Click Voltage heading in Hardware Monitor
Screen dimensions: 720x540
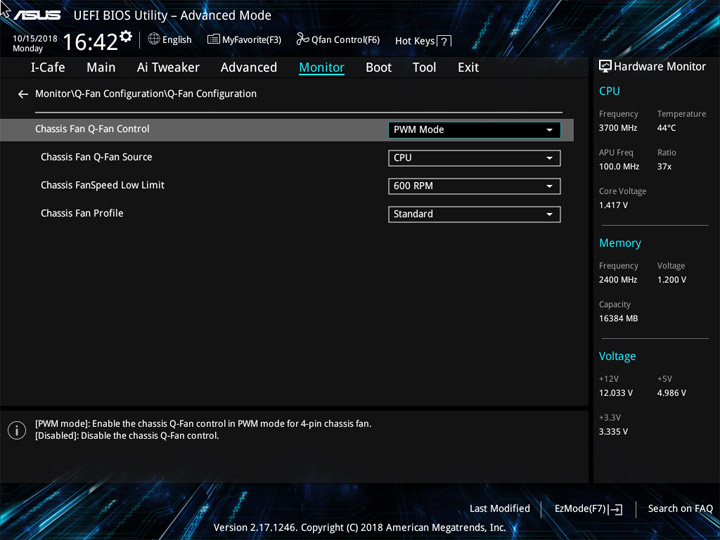pos(617,356)
